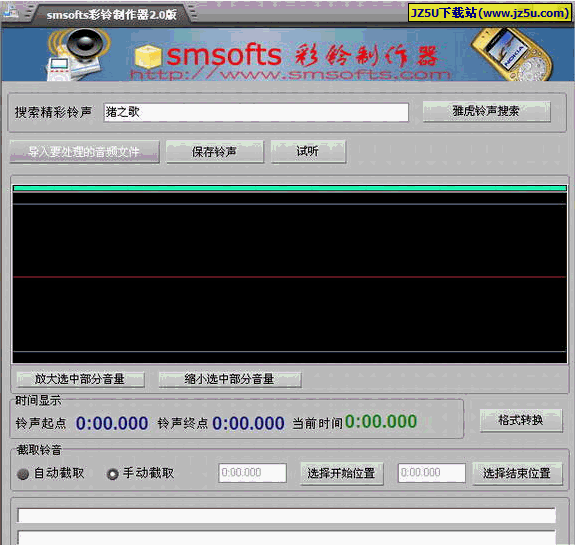
Task: Click the Nokia phone image in the banner
Action: (x=513, y=54)
